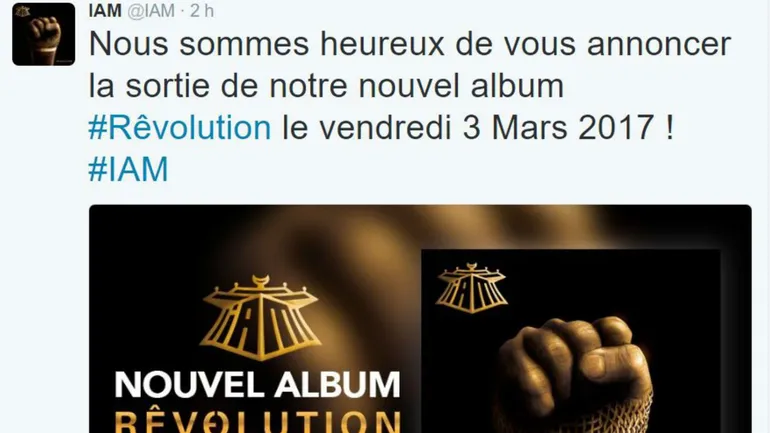Click the "Nous sommes heureux" tweet line
This screenshot has height=433, width=770.
[257, 43]
